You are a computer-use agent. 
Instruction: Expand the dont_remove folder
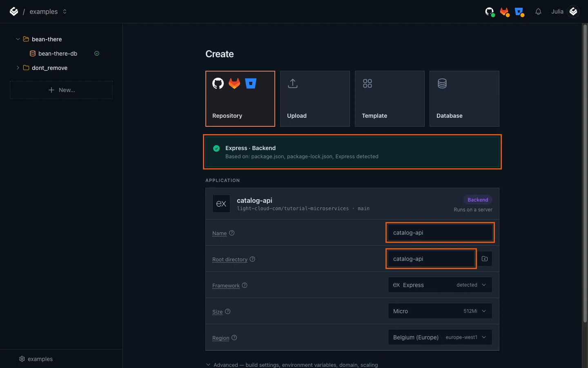click(18, 68)
